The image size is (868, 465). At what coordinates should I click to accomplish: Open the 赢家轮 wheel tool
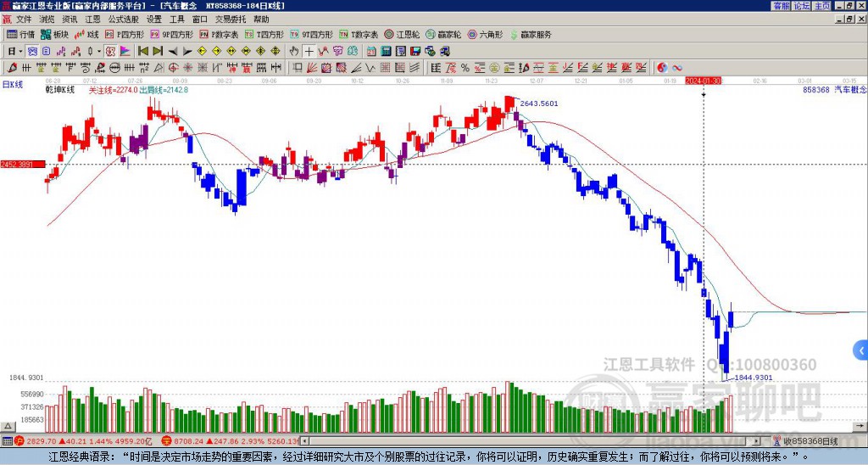[443, 34]
